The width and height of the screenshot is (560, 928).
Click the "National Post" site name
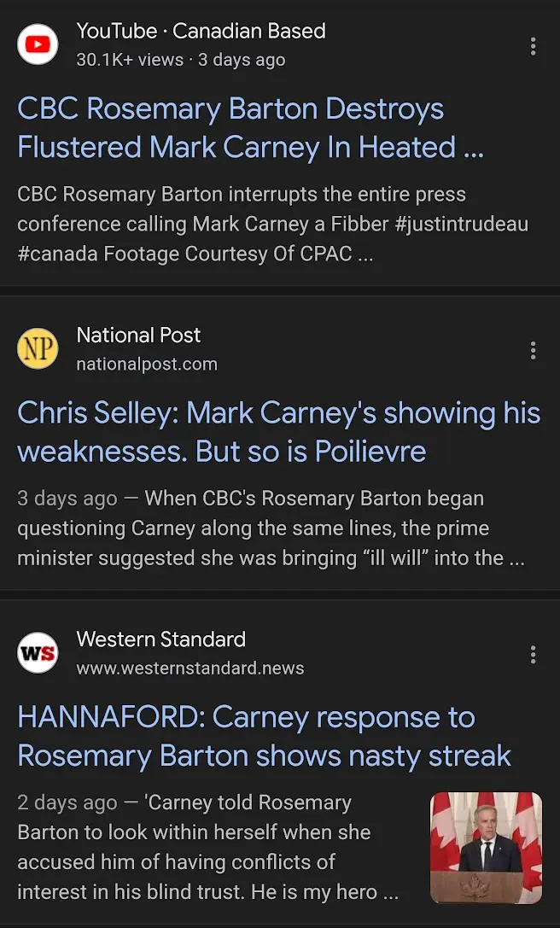[x=138, y=336]
